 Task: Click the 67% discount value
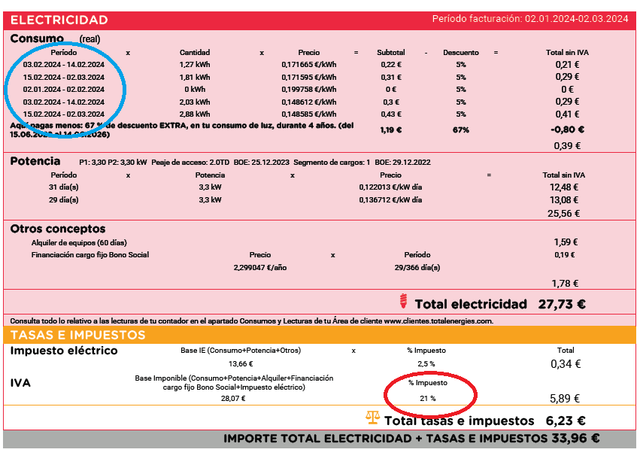(461, 130)
